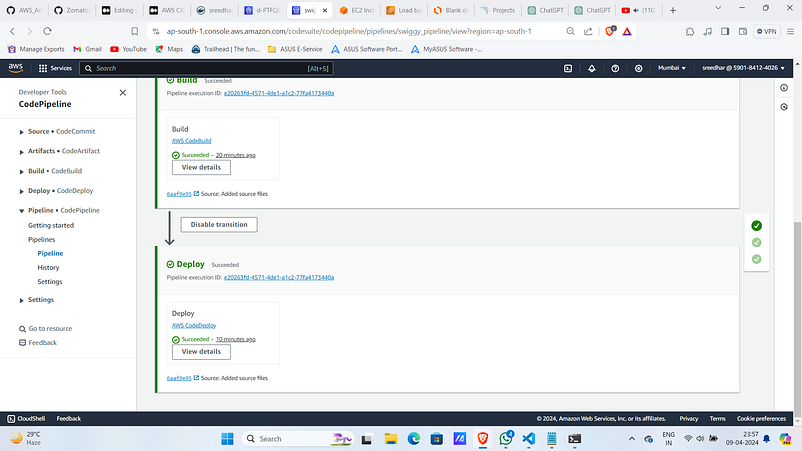Open AWS help question mark icon
Image resolution: width=802 pixels, height=451 pixels.
point(615,68)
